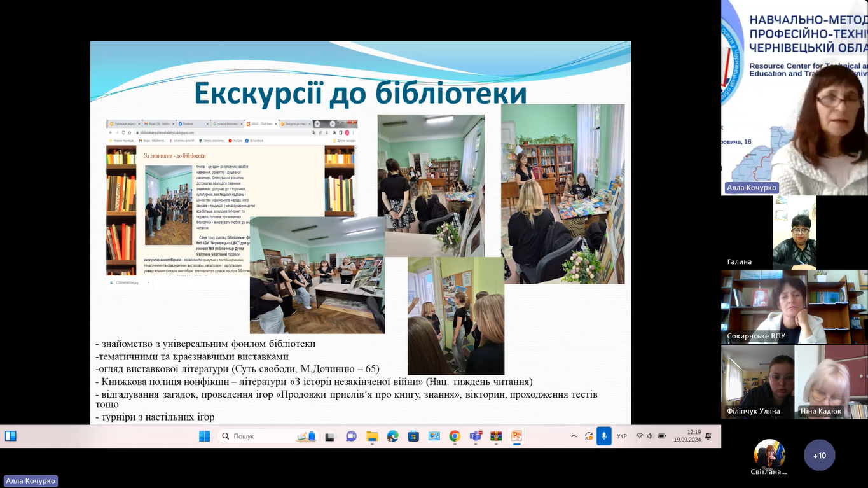Switch to PowerPoint on the taskbar
This screenshot has height=488, width=868.
point(516,436)
